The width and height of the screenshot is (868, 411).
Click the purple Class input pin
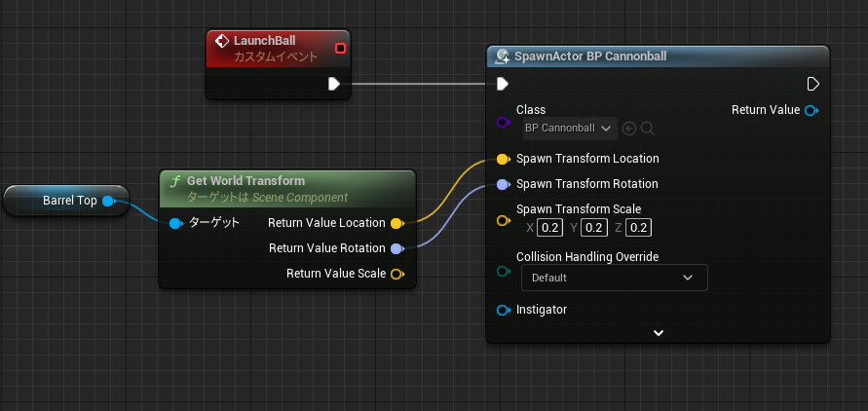(x=504, y=123)
